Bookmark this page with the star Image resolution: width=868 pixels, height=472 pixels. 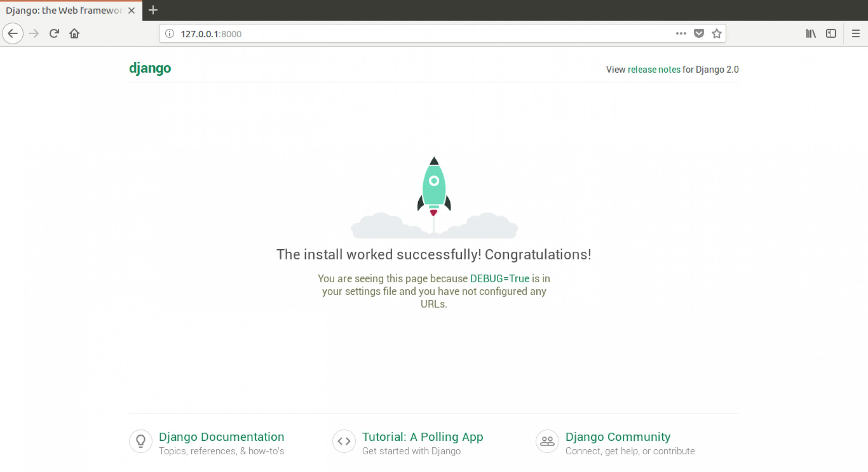pos(716,33)
